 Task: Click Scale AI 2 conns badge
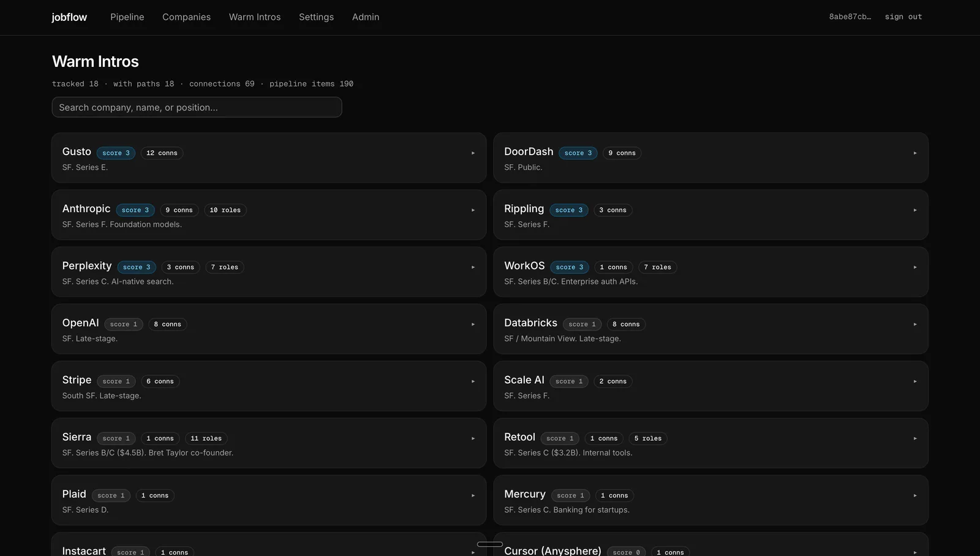point(612,381)
